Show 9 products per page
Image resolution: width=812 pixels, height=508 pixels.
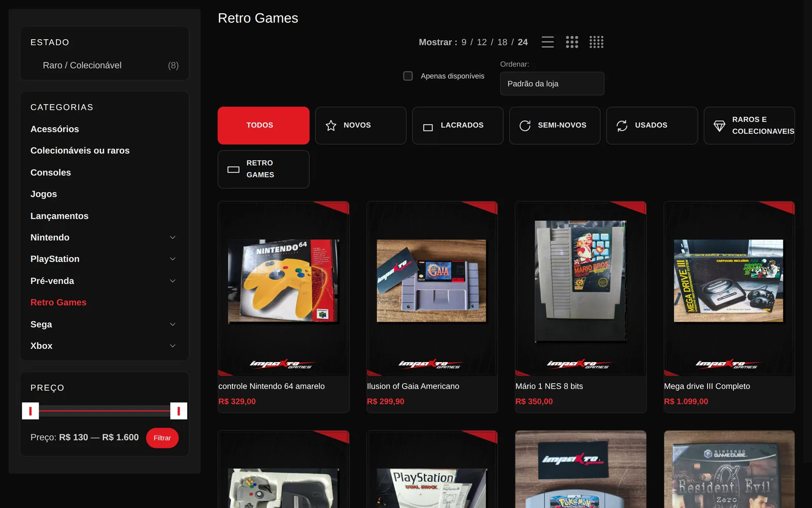click(464, 42)
